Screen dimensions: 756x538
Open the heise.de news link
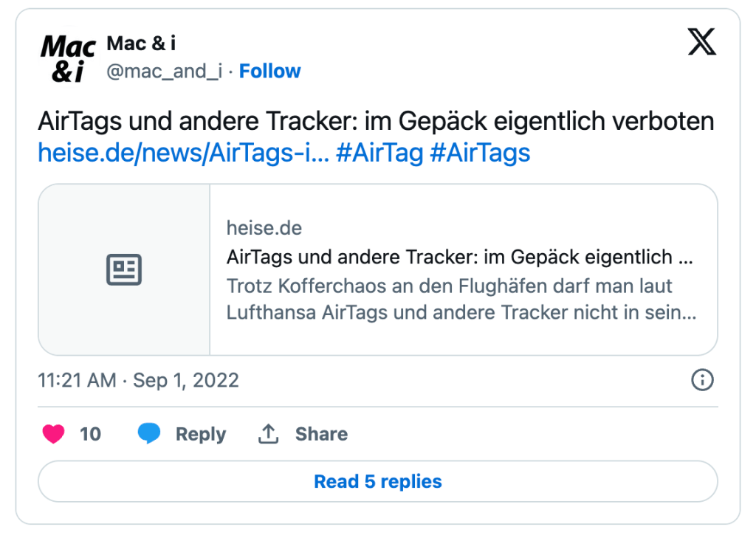point(182,153)
